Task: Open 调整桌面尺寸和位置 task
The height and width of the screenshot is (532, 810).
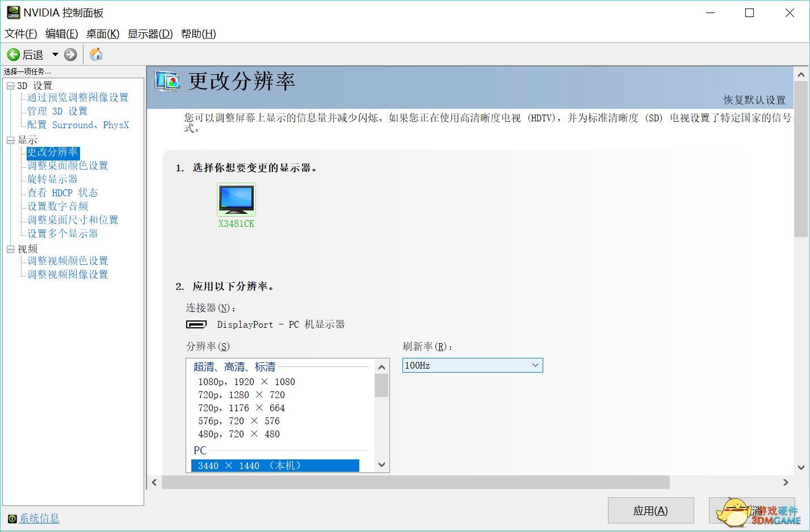Action: pos(73,220)
